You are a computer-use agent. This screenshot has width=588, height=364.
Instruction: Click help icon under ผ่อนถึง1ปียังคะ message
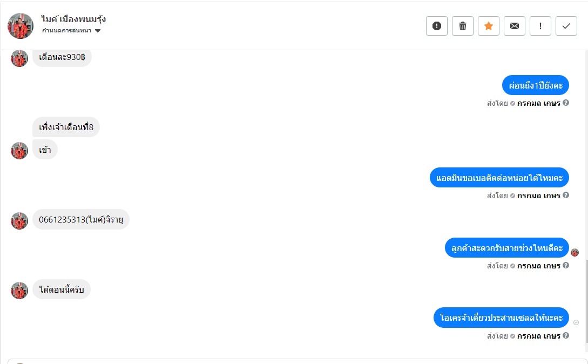pos(566,103)
